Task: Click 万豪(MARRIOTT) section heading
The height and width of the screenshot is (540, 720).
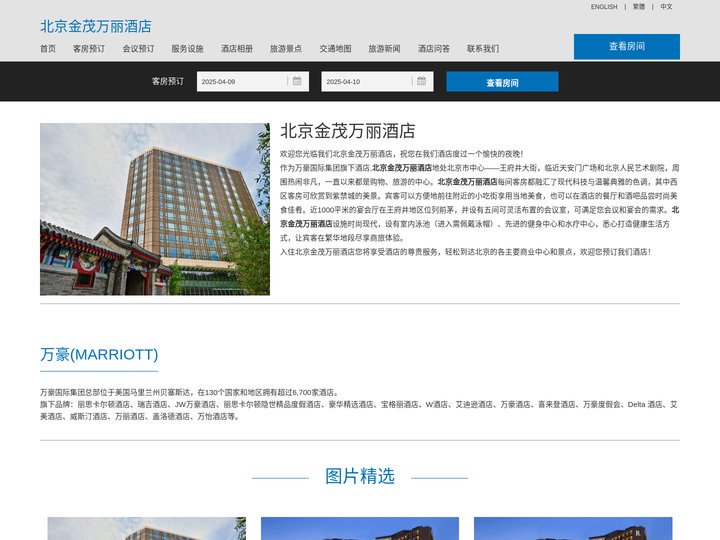Action: click(99, 354)
